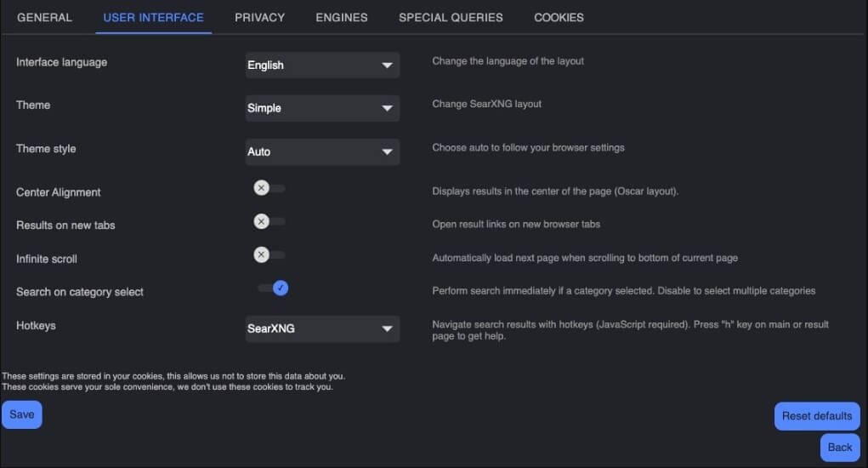Open the Theme style dropdown
The height and width of the screenshot is (468, 868).
[x=321, y=151]
